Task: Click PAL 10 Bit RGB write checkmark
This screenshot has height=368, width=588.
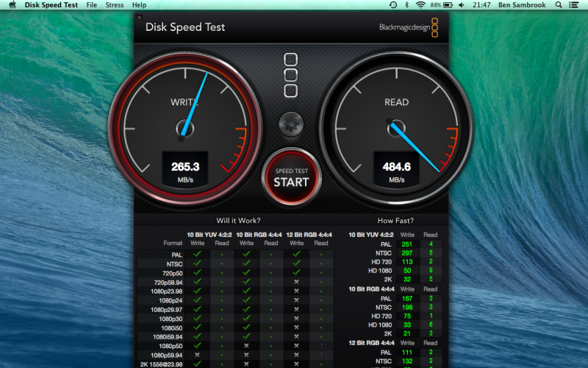Action: 246,254
